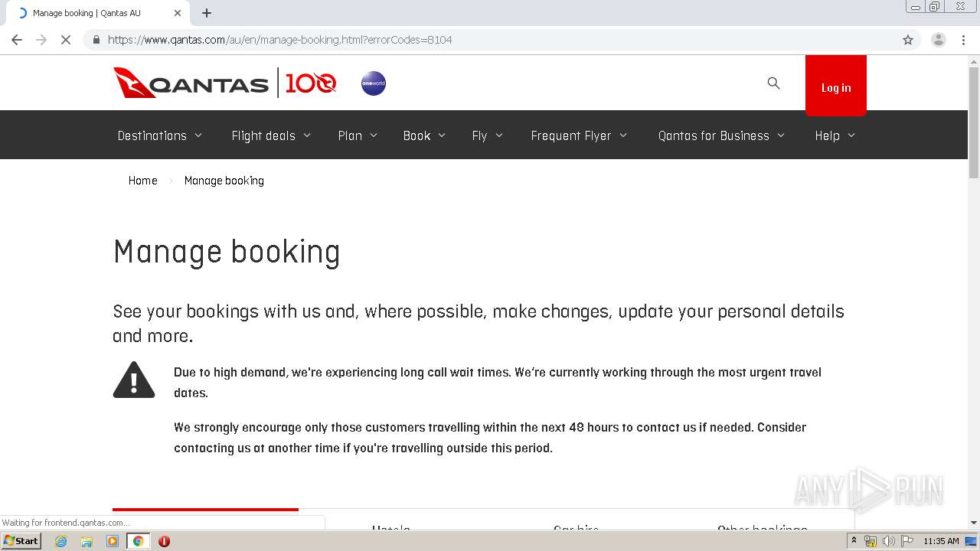Open the Chrome profile avatar

[938, 40]
